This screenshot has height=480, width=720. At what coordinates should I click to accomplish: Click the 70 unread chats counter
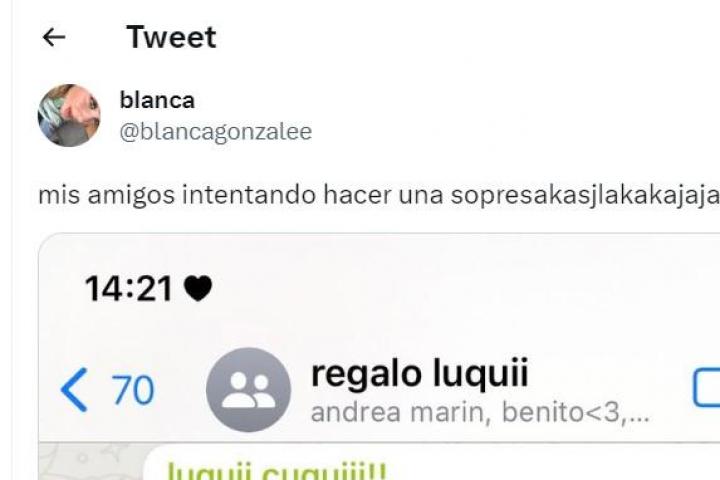click(x=133, y=390)
